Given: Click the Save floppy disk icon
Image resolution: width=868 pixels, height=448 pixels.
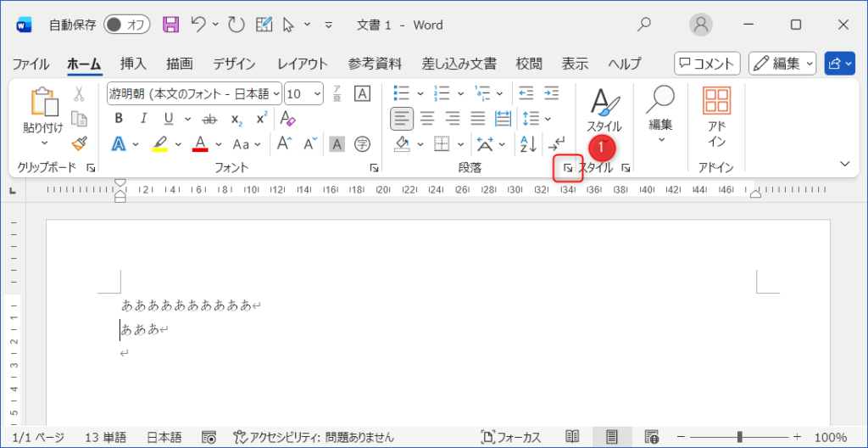Looking at the screenshot, I should point(170,25).
